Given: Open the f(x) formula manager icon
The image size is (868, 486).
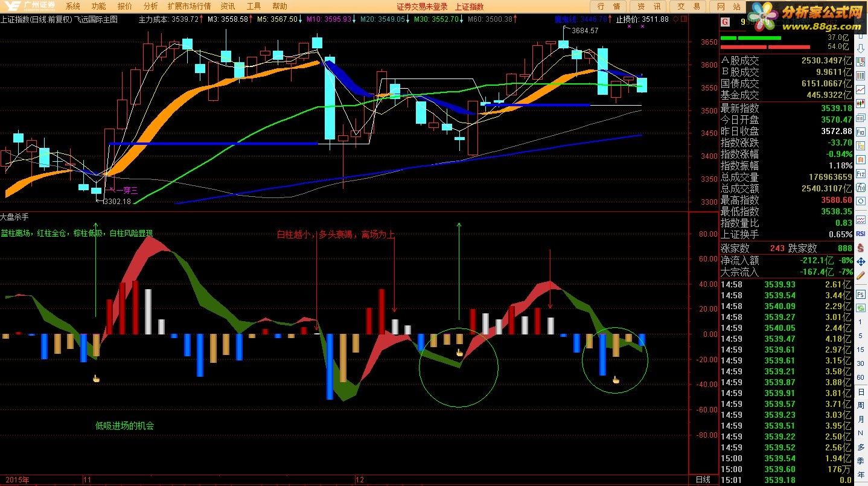Looking at the screenshot, I should tap(861, 187).
